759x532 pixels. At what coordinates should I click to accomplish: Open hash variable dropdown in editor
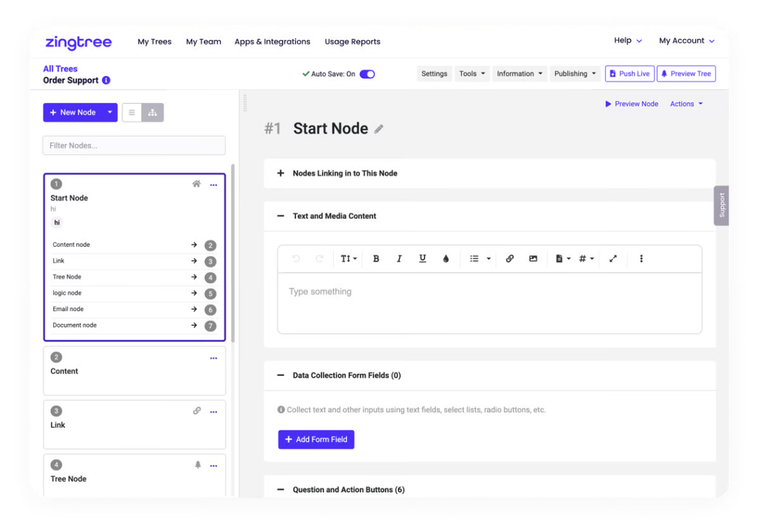coord(586,259)
